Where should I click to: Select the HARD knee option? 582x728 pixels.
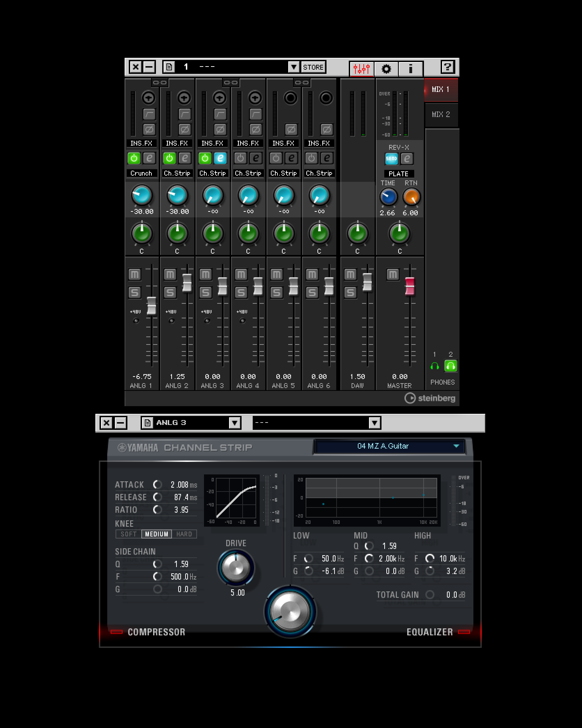(x=184, y=534)
